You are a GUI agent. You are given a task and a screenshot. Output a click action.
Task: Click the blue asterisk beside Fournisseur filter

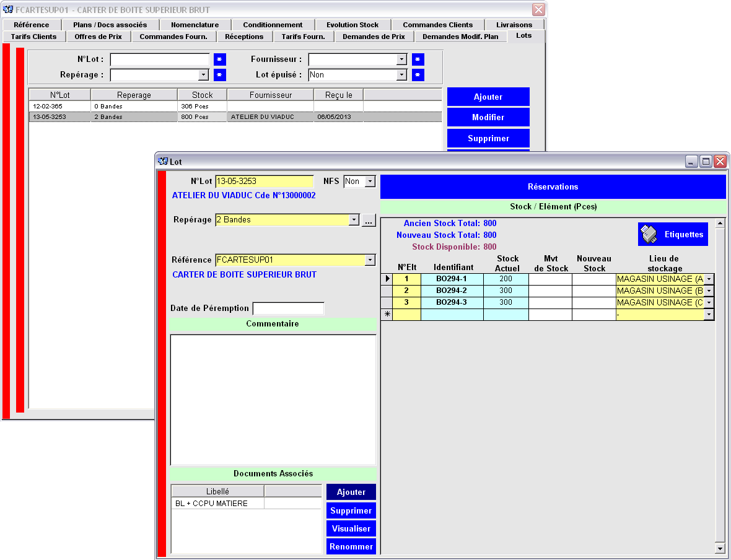pos(418,59)
